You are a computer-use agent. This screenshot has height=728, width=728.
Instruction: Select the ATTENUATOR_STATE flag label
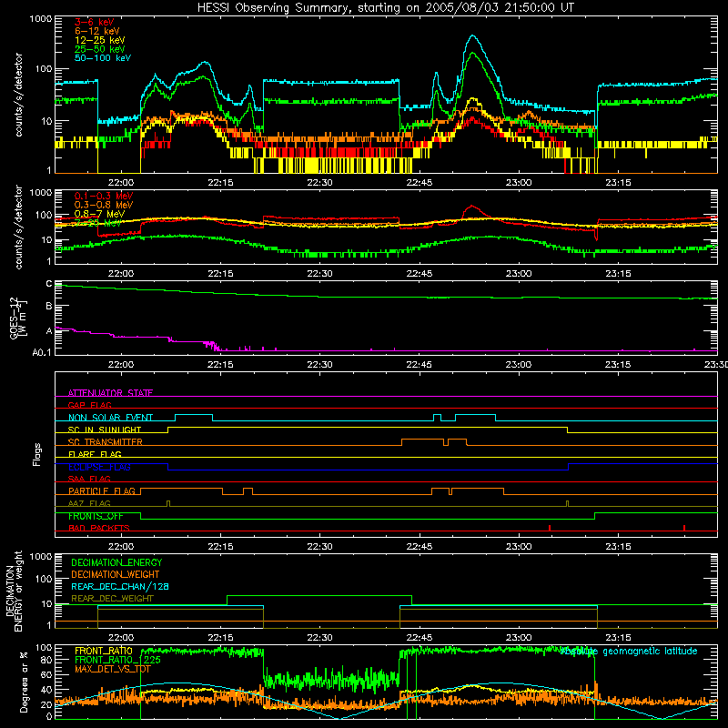coord(110,393)
